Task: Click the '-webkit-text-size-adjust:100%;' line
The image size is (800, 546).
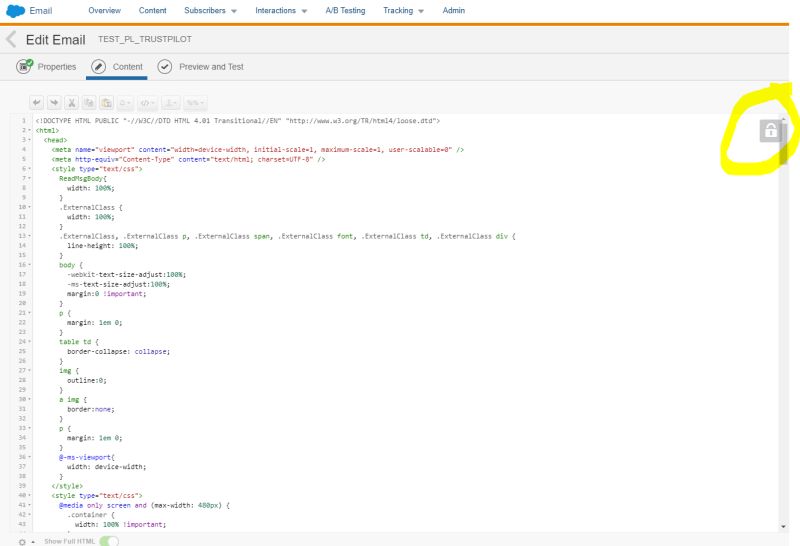Action: tap(127, 275)
